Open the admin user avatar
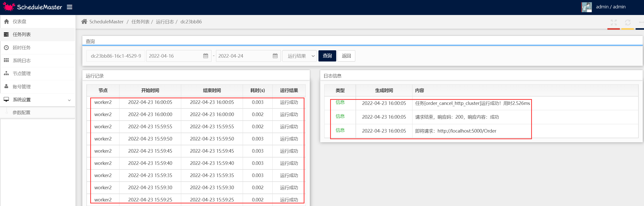The height and width of the screenshot is (206, 644). coord(587,7)
